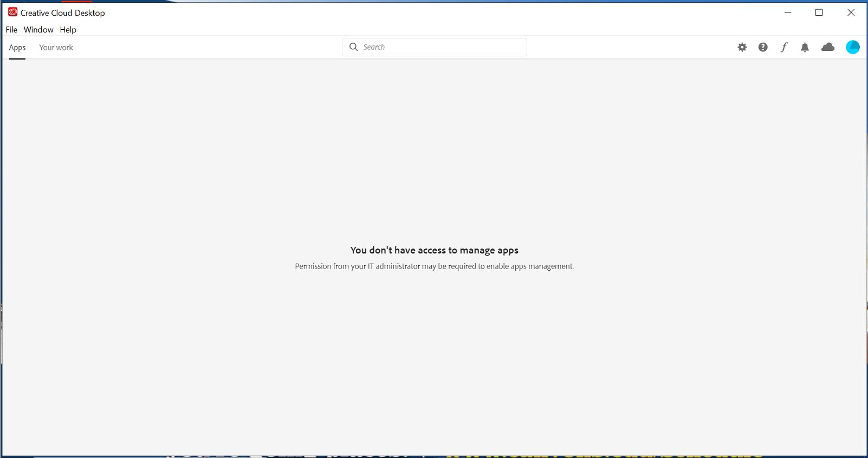Open the account profile avatar
The width and height of the screenshot is (868, 458).
(853, 47)
